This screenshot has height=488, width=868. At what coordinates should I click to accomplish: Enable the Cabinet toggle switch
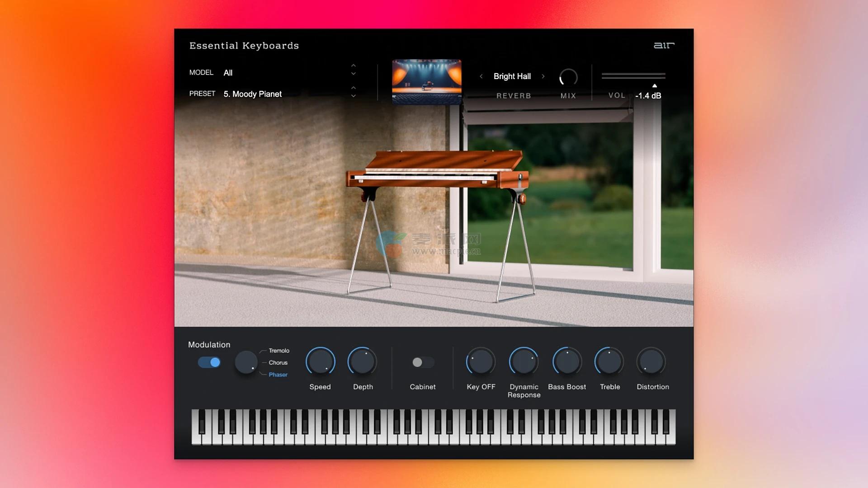(423, 362)
